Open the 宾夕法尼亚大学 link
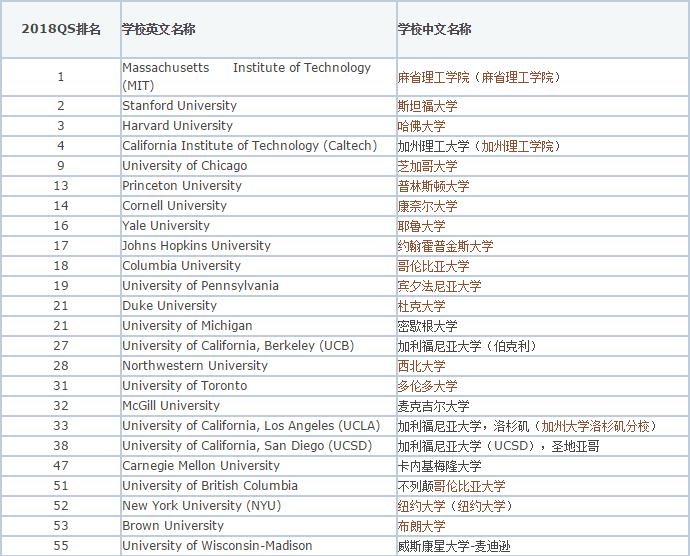 pyautogui.click(x=439, y=286)
